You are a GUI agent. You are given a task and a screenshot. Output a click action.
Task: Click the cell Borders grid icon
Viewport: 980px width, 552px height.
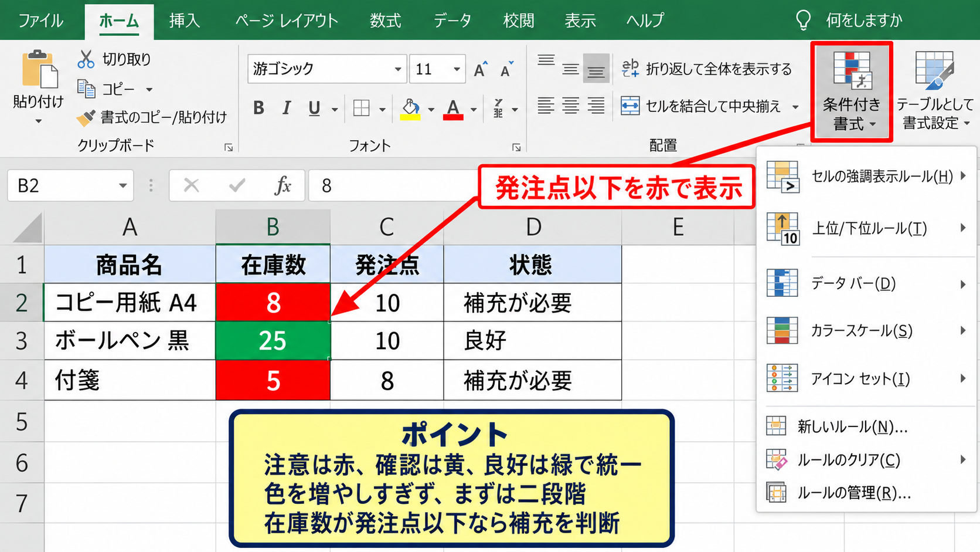(x=362, y=108)
